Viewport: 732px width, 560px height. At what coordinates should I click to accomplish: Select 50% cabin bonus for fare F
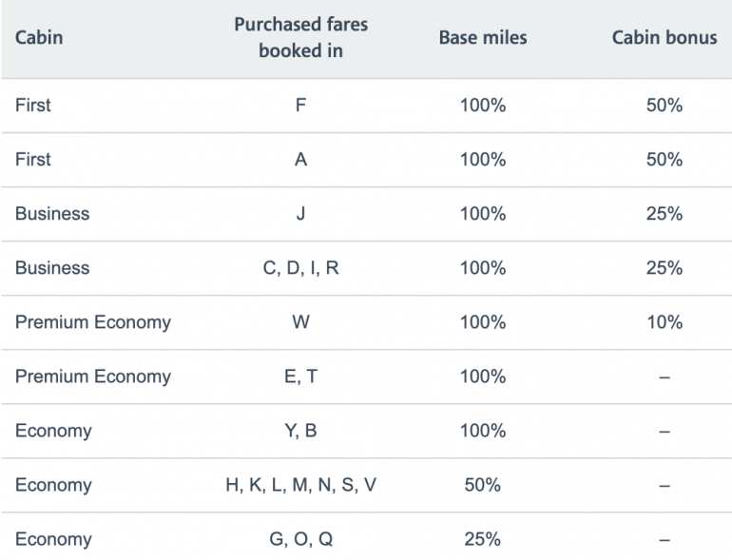(665, 106)
